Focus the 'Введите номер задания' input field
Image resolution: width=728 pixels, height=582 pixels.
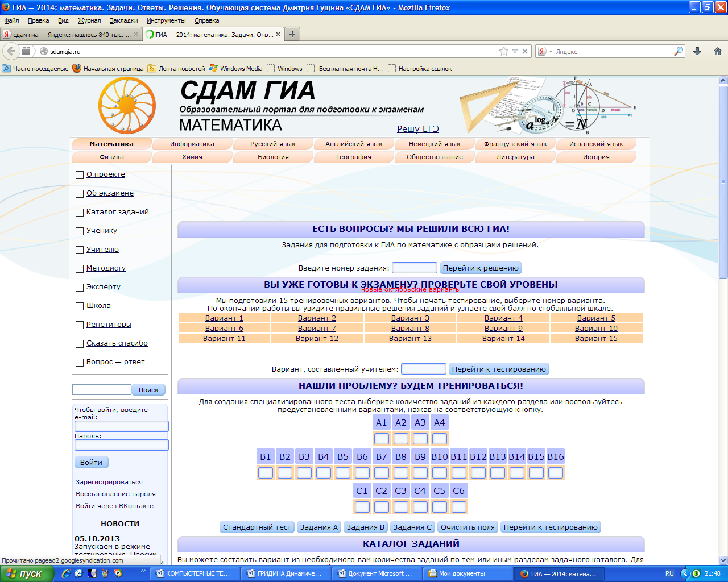pyautogui.click(x=415, y=268)
